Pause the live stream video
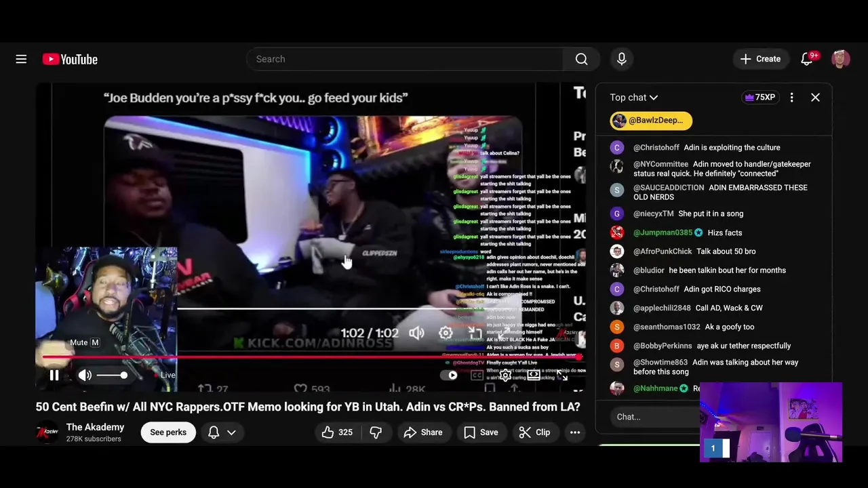This screenshot has width=868, height=488. click(54, 375)
